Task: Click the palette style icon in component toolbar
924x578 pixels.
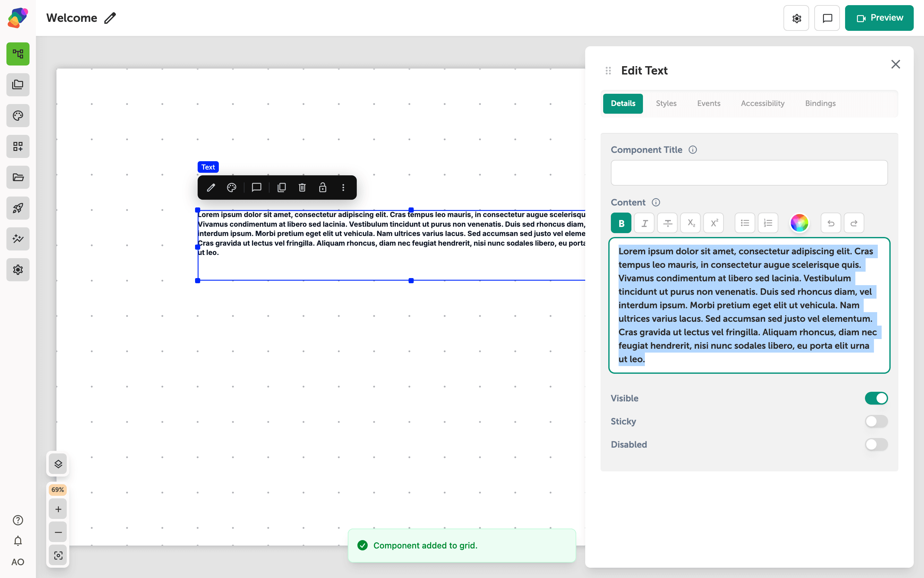Action: click(x=231, y=187)
